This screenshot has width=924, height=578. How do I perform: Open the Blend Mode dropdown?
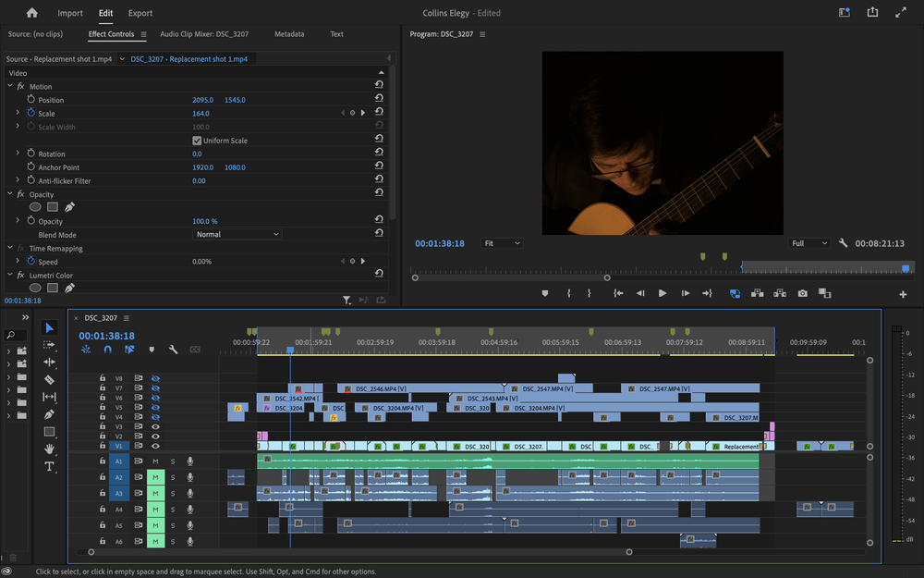(x=237, y=235)
